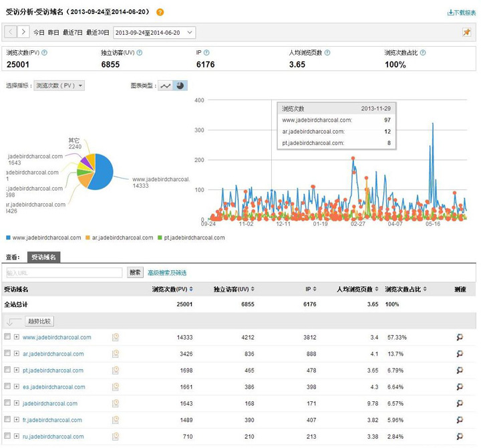Open the 浏览次数(PV) metric selector dropdown

59,86
